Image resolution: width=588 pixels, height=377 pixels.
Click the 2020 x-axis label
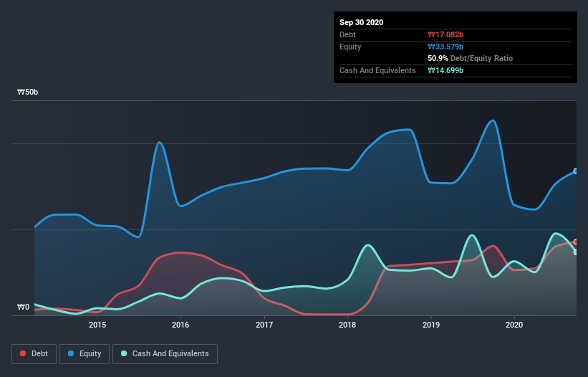pos(514,325)
